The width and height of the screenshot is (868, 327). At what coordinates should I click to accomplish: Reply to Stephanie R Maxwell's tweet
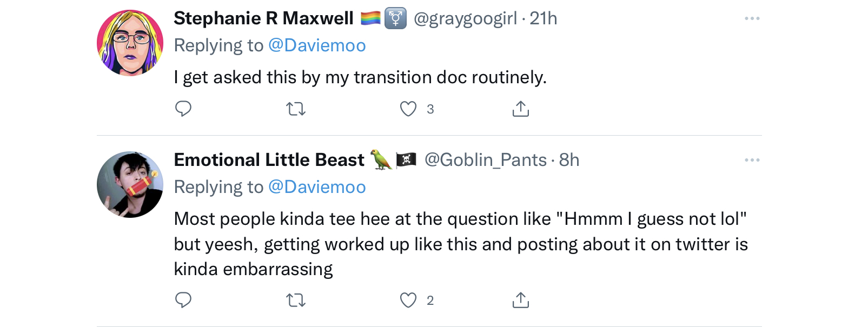coord(183,109)
